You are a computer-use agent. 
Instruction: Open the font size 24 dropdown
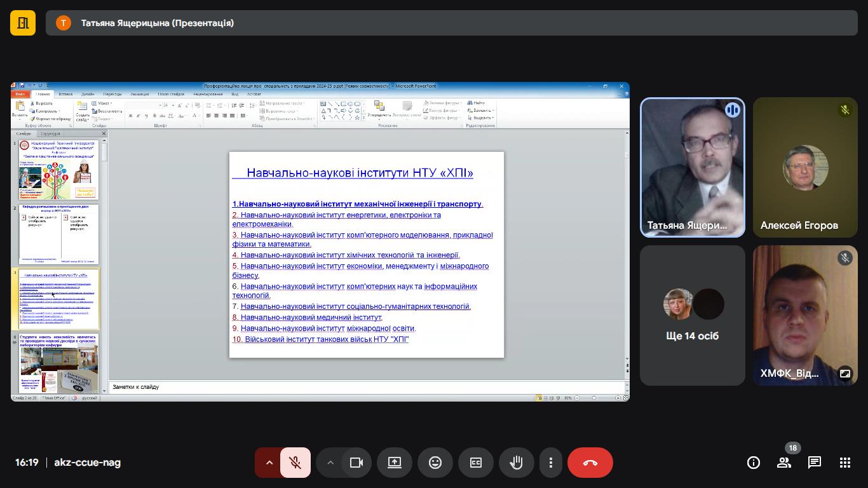click(x=172, y=105)
